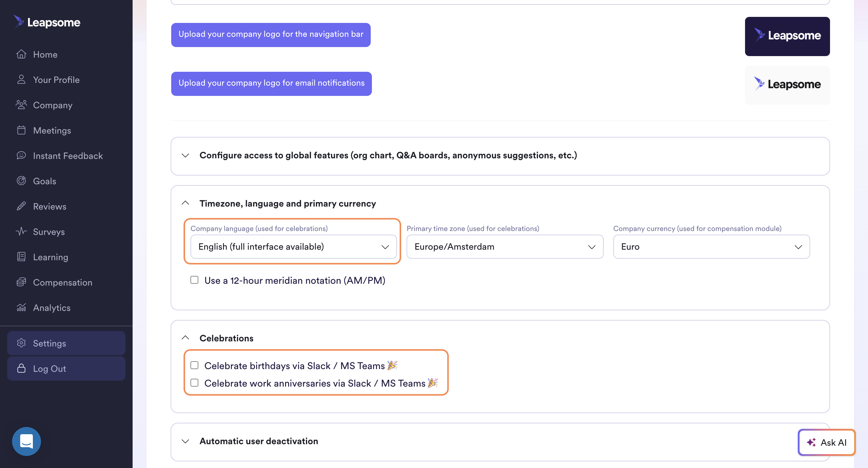Open the Learning label in sidebar
The height and width of the screenshot is (468, 868).
click(51, 257)
